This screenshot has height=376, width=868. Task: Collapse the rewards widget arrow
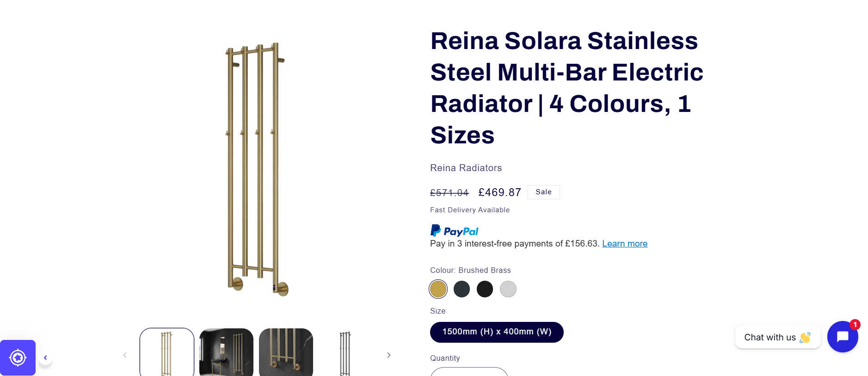45,358
